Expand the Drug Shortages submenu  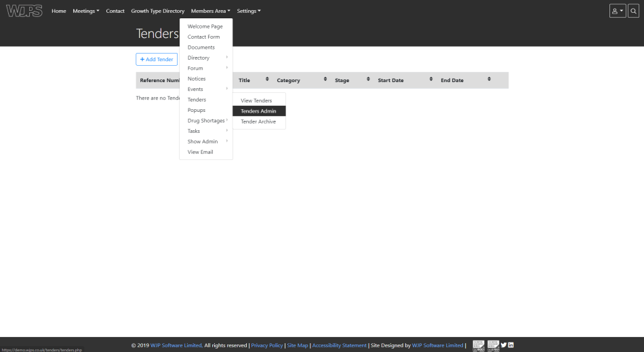(x=206, y=121)
